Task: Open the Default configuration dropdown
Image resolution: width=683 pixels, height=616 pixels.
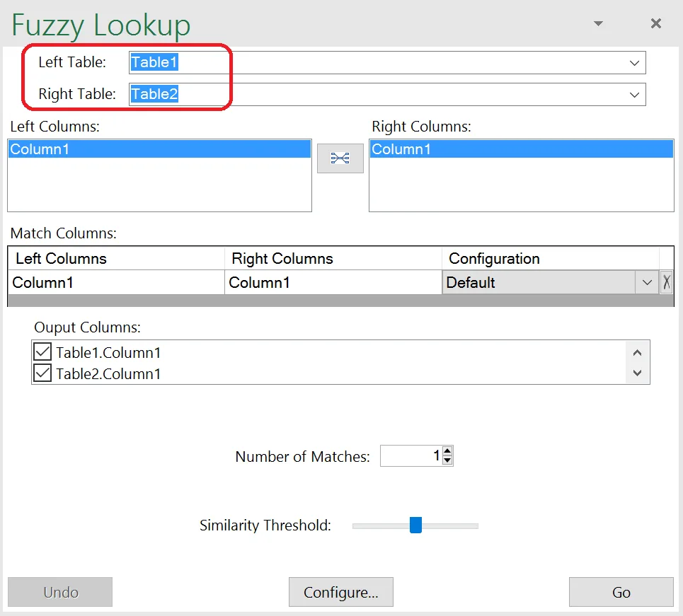Action: coord(647,282)
